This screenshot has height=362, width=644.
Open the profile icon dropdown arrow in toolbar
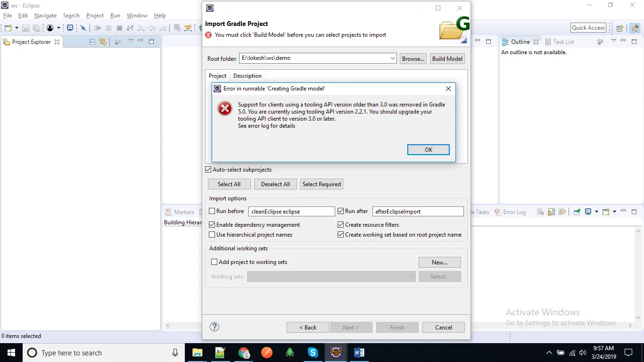[58, 28]
